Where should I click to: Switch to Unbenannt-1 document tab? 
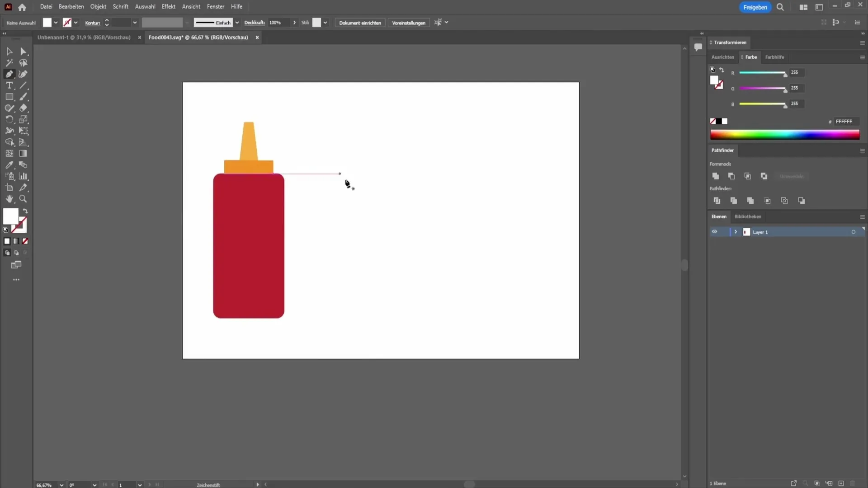click(x=84, y=38)
